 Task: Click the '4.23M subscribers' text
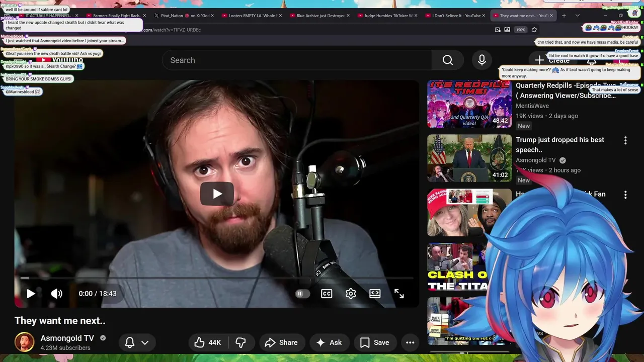click(65, 348)
